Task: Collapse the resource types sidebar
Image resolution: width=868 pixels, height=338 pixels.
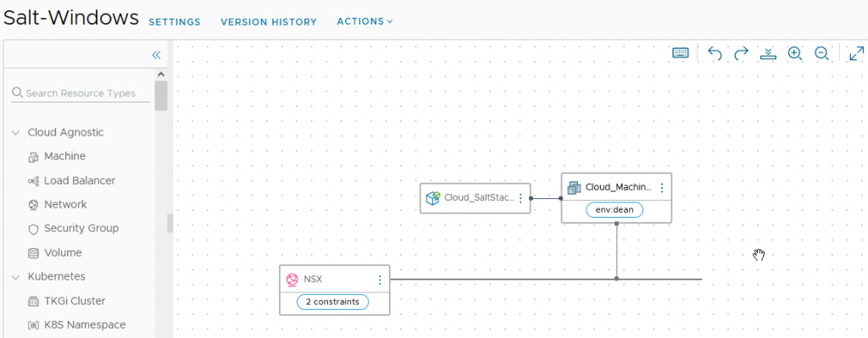Action: pyautogui.click(x=156, y=55)
